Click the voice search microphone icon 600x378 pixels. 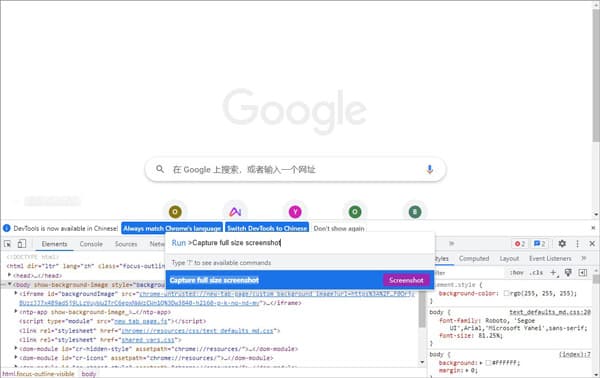coord(429,169)
